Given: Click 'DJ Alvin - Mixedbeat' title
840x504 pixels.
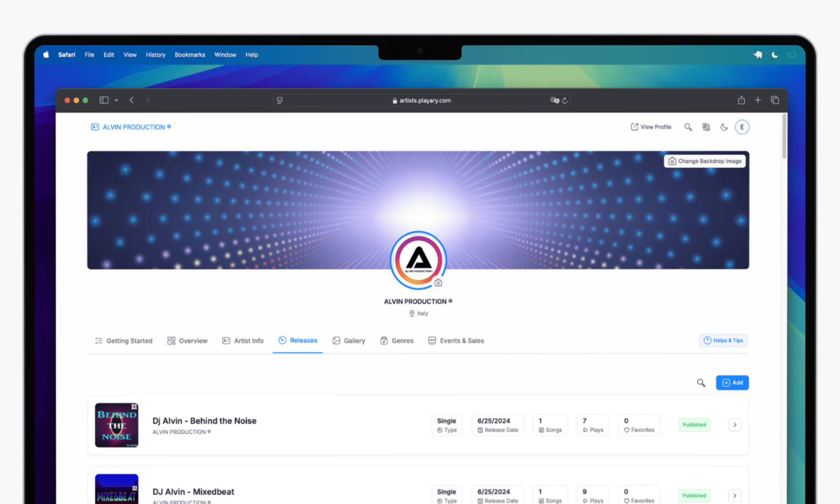Looking at the screenshot, I should 193,492.
